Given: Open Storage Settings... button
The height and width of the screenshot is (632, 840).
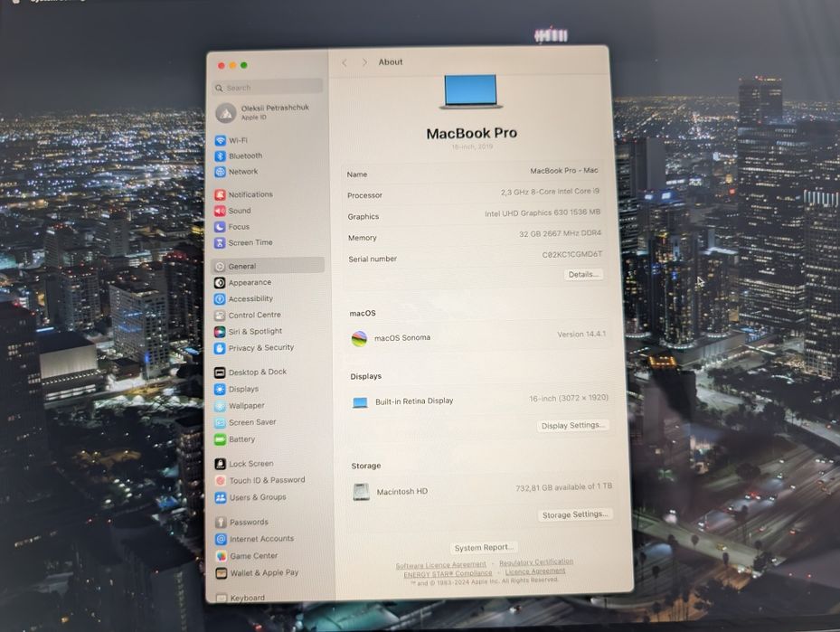Looking at the screenshot, I should click(574, 514).
